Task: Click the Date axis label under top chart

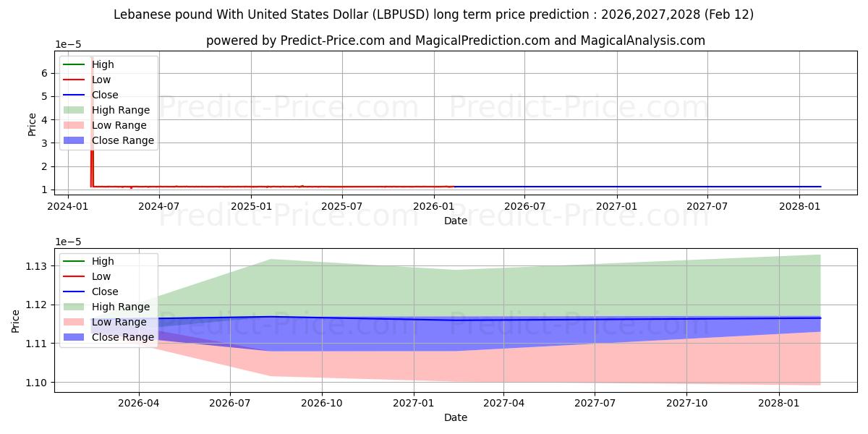Action: 456,221
